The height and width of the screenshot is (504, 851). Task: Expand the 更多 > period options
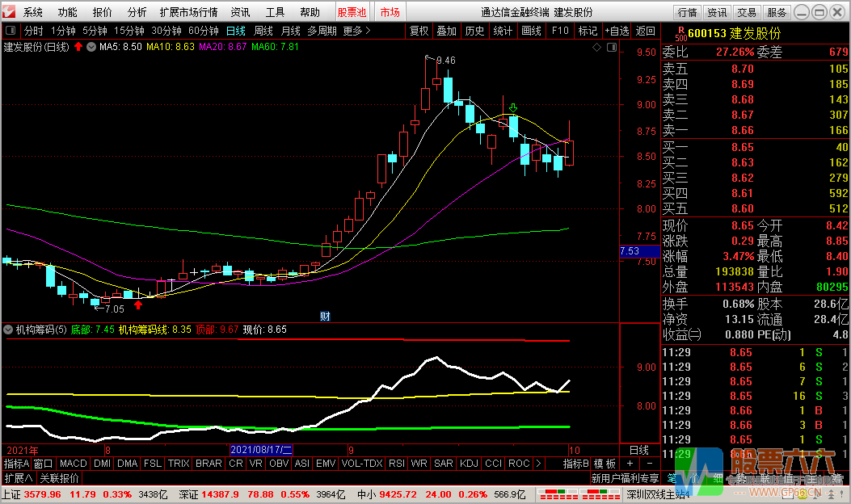point(356,31)
